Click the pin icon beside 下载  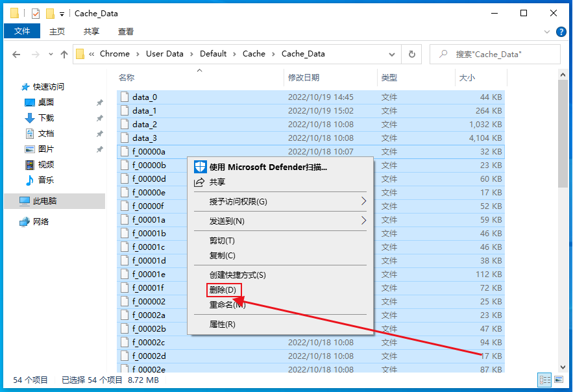coord(100,118)
